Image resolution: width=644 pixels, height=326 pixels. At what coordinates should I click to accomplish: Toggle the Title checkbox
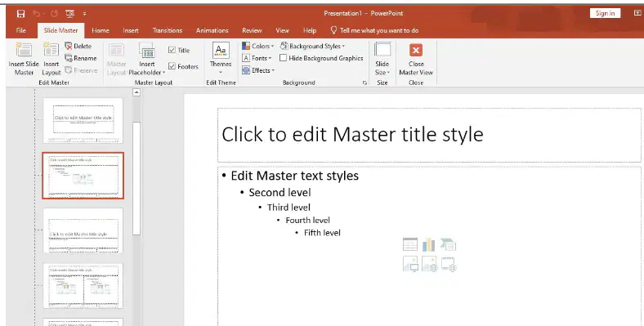(x=179, y=50)
